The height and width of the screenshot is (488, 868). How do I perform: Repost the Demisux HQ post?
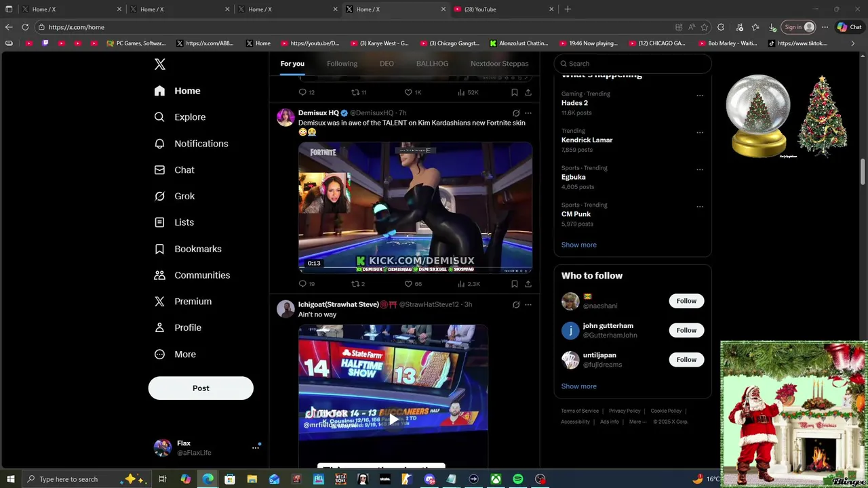click(358, 284)
